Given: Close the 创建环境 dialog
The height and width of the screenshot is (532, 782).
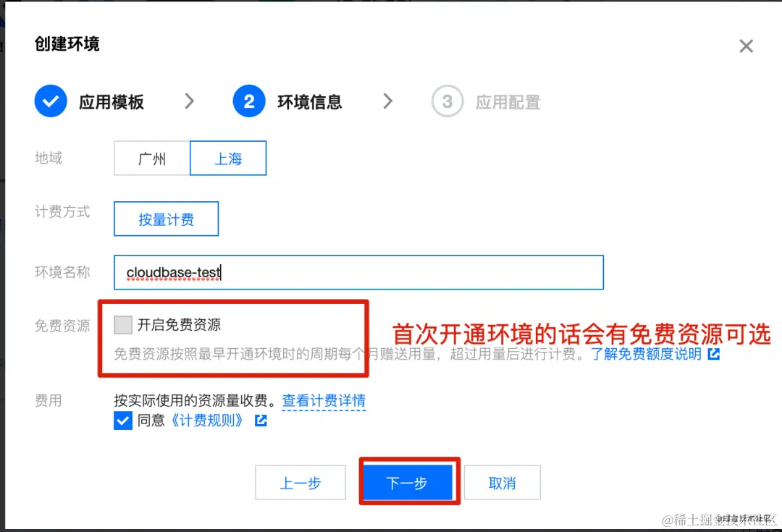Looking at the screenshot, I should tap(746, 46).
